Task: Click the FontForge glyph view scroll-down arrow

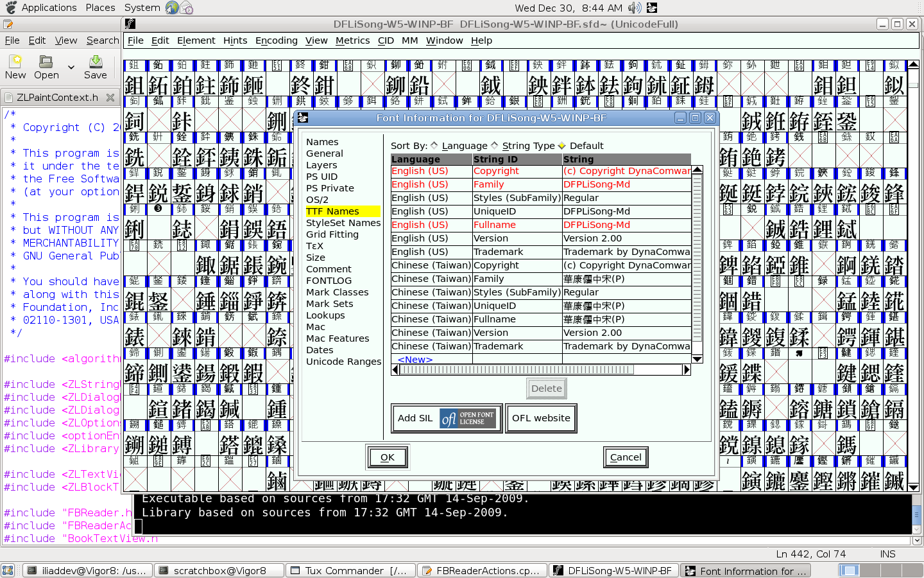Action: coord(914,487)
